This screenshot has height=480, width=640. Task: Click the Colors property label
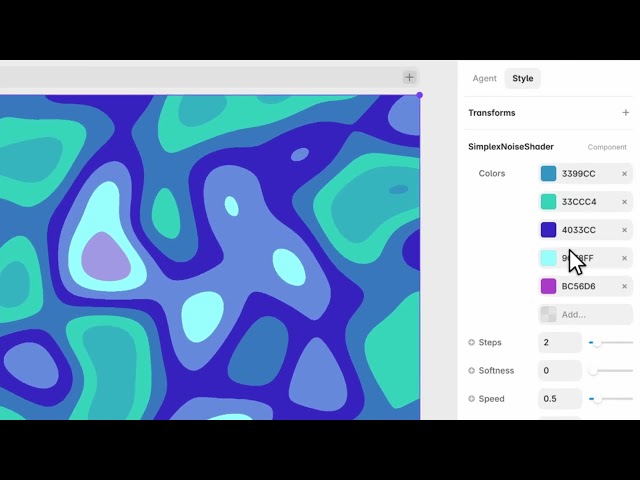(x=492, y=173)
